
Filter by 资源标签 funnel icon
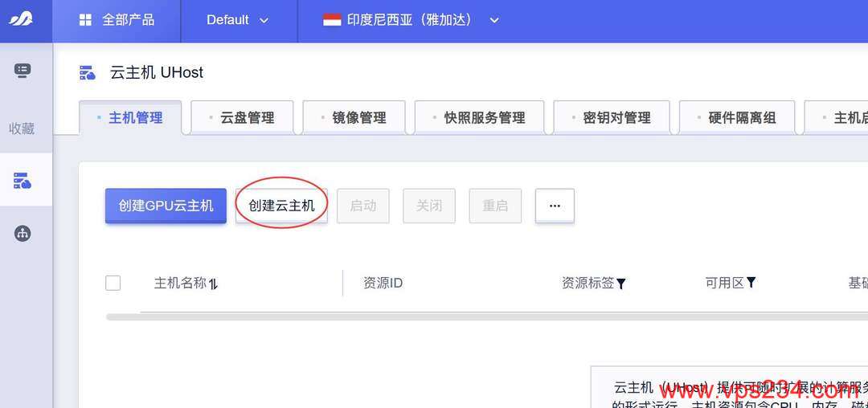pos(621,284)
